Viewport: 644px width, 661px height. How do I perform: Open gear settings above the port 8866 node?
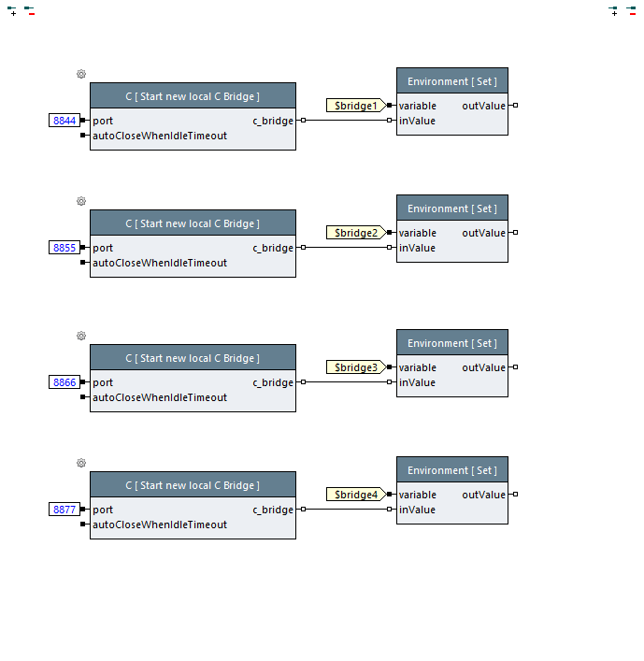click(81, 336)
